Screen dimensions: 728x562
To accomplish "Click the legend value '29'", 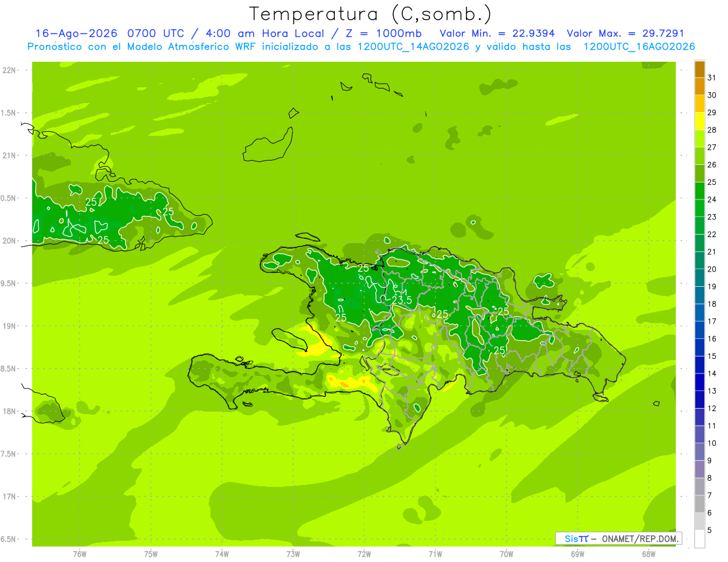I will pyautogui.click(x=712, y=112).
